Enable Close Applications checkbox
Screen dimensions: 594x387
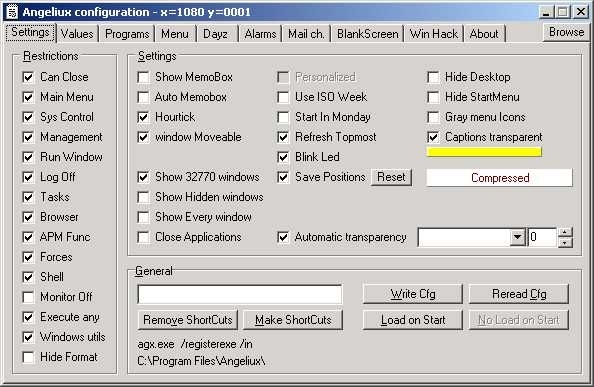click(x=143, y=237)
